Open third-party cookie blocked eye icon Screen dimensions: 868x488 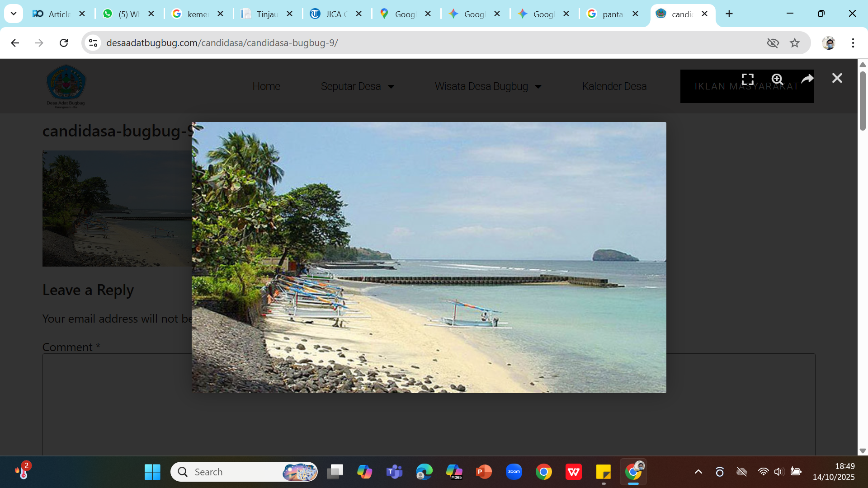tap(773, 43)
